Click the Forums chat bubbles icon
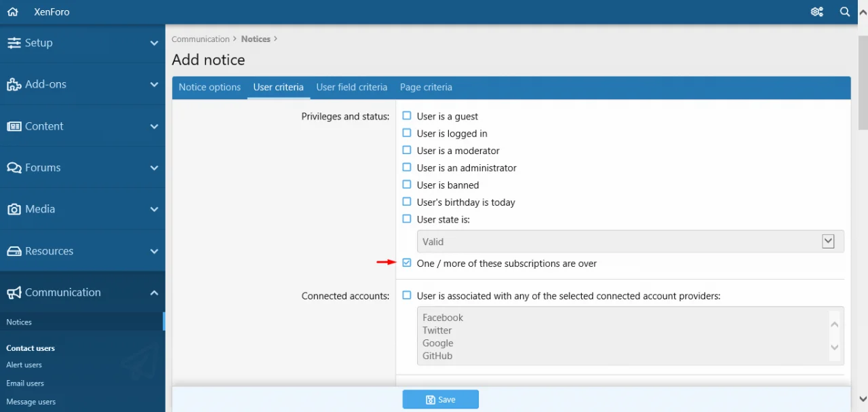This screenshot has width=868, height=412. (14, 168)
